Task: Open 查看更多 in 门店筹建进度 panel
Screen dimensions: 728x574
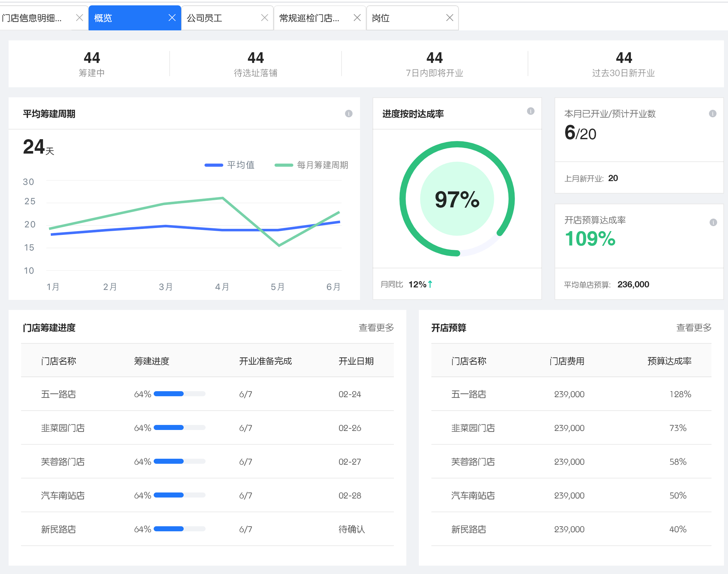Action: tap(376, 327)
